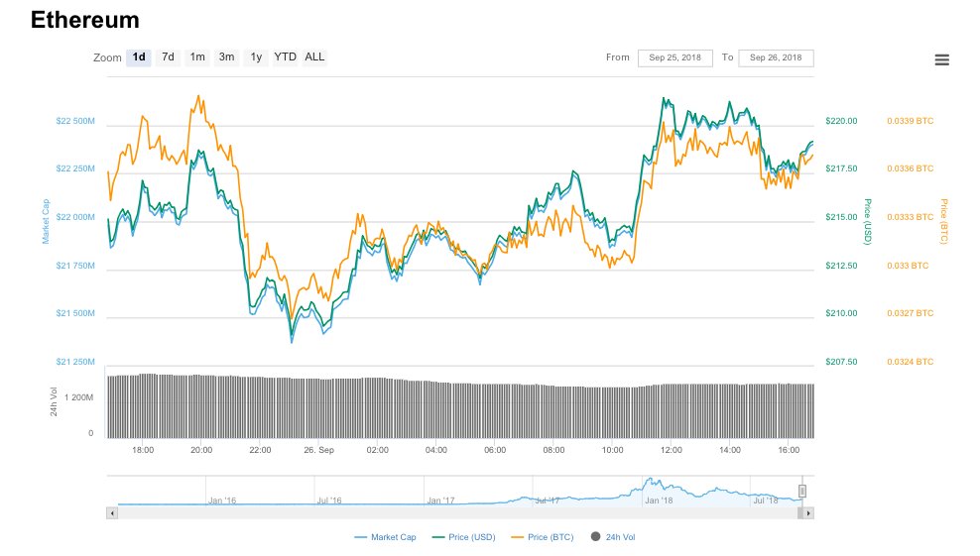Click the $215.00 price axis label
Image resolution: width=980 pixels, height=556 pixels.
click(841, 217)
